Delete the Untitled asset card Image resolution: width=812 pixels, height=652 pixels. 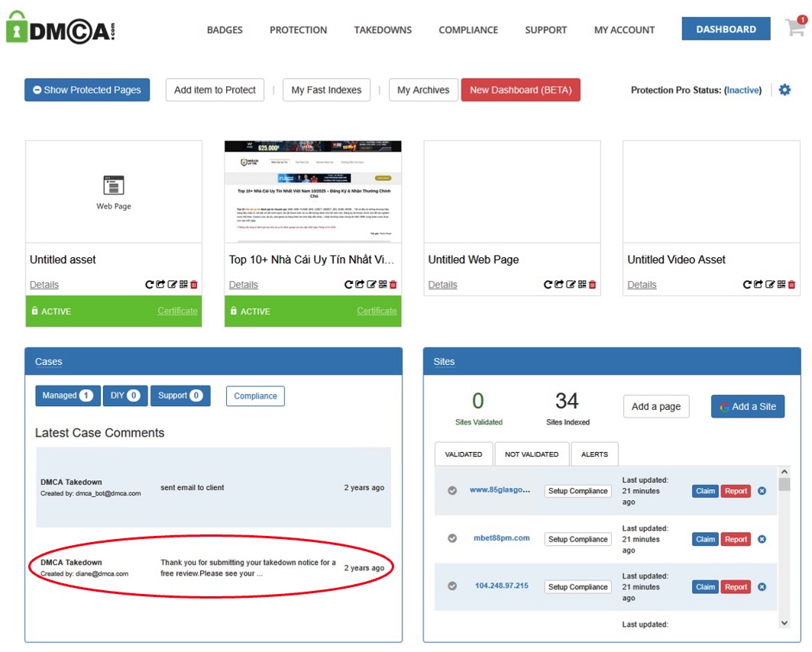(194, 284)
